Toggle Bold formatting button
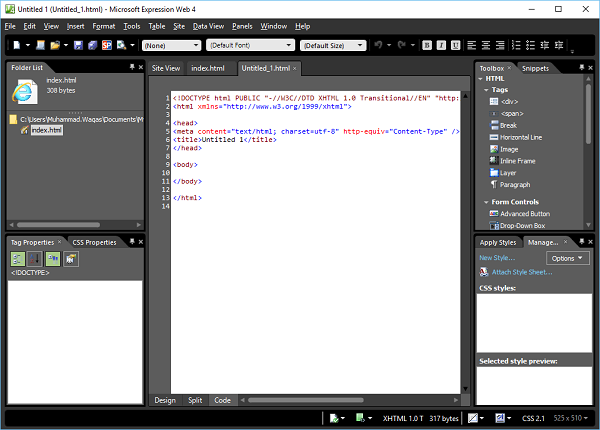The height and width of the screenshot is (430, 600). [427, 45]
